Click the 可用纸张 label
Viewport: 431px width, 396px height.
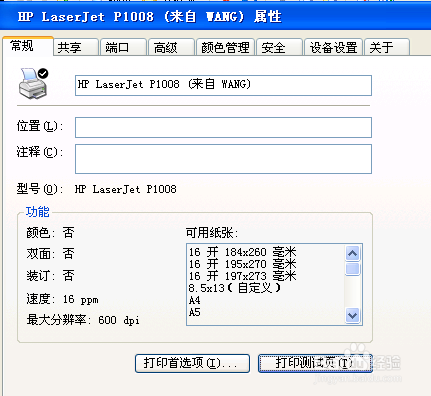[212, 233]
